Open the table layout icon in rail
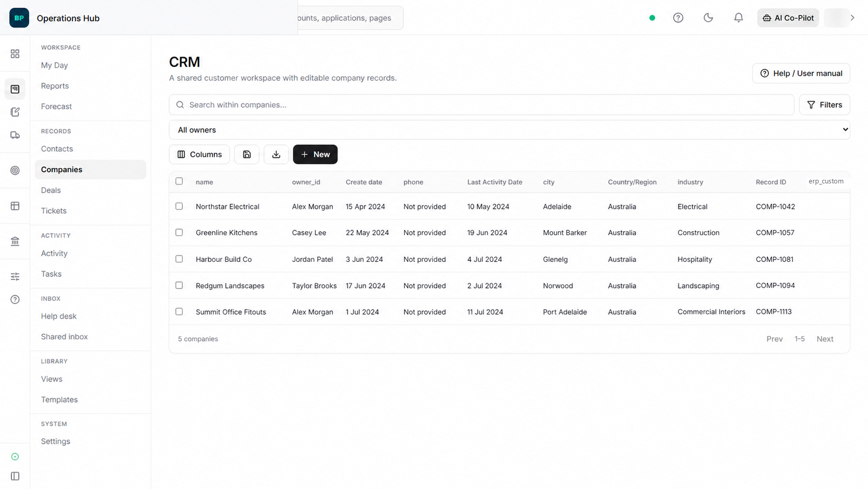The height and width of the screenshot is (489, 868). [15, 206]
